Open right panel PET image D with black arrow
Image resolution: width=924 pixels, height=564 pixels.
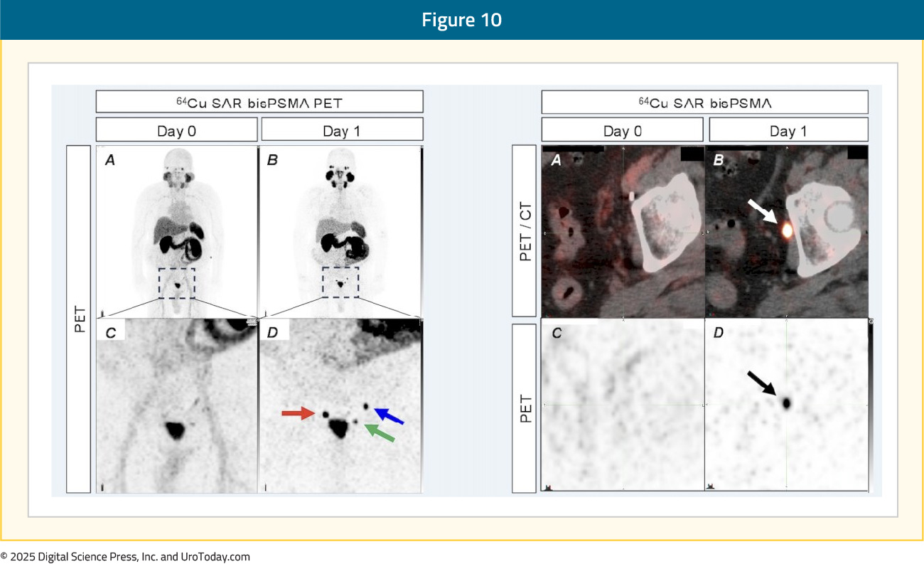[788, 405]
